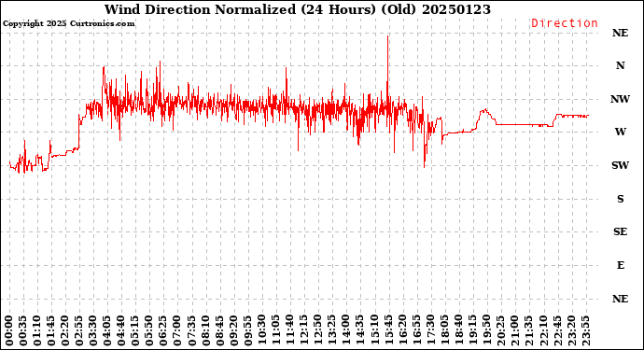Viewport: 644px width, 350px height.
Task: Click the '11:40' time axis label
Action: [290, 330]
